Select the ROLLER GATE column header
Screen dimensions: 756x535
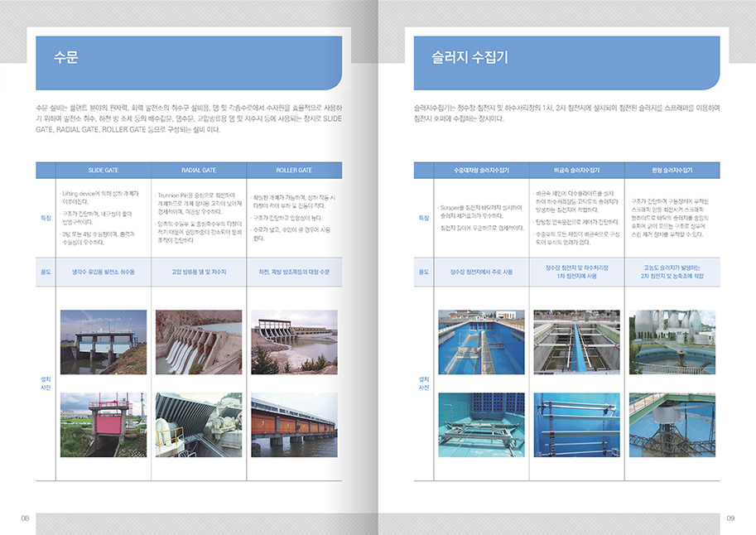(294, 170)
